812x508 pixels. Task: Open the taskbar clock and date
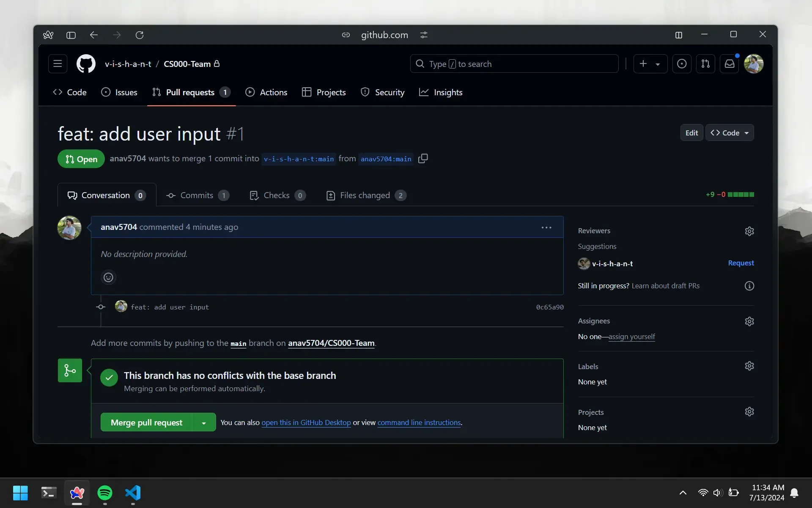767,493
